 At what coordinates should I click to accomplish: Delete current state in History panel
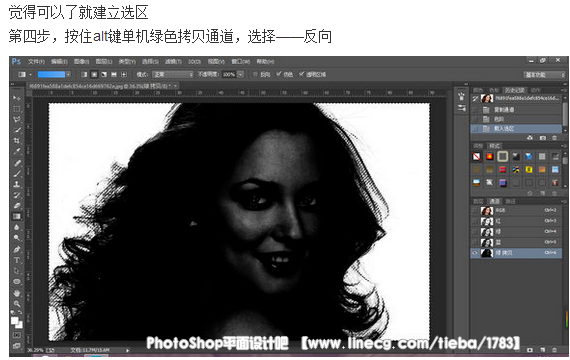[554, 137]
